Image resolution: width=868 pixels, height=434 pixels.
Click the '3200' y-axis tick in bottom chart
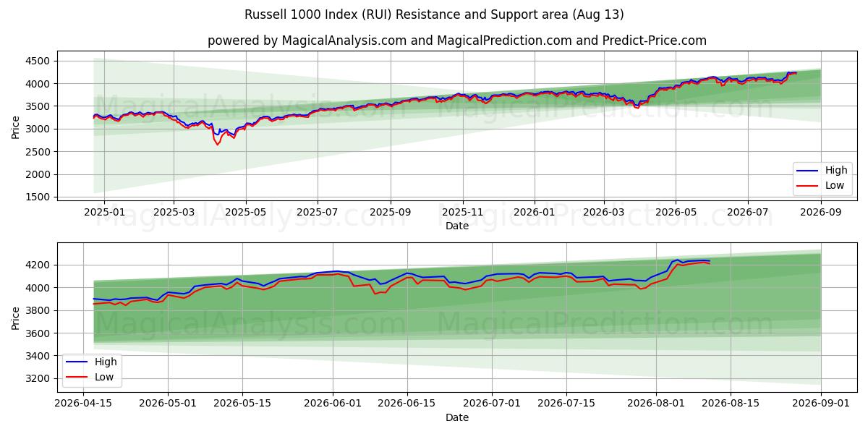(38, 378)
